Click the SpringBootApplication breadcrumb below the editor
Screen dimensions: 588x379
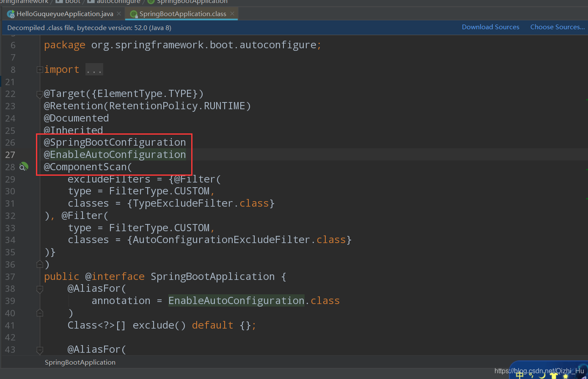coord(80,362)
